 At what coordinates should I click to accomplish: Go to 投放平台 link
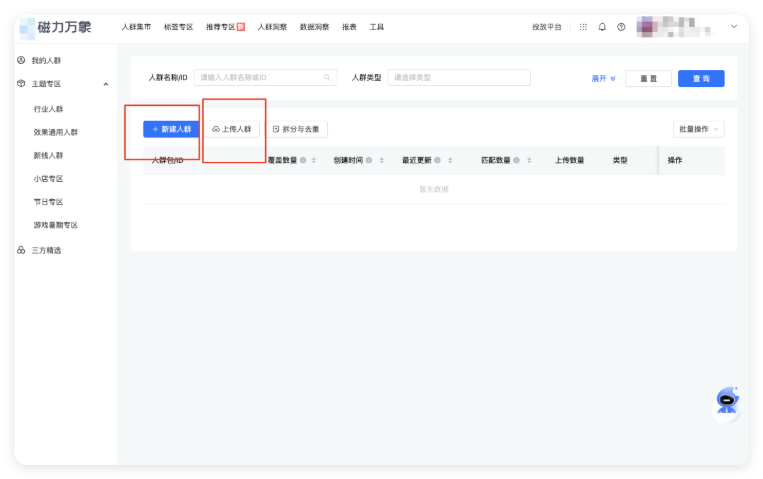546,27
